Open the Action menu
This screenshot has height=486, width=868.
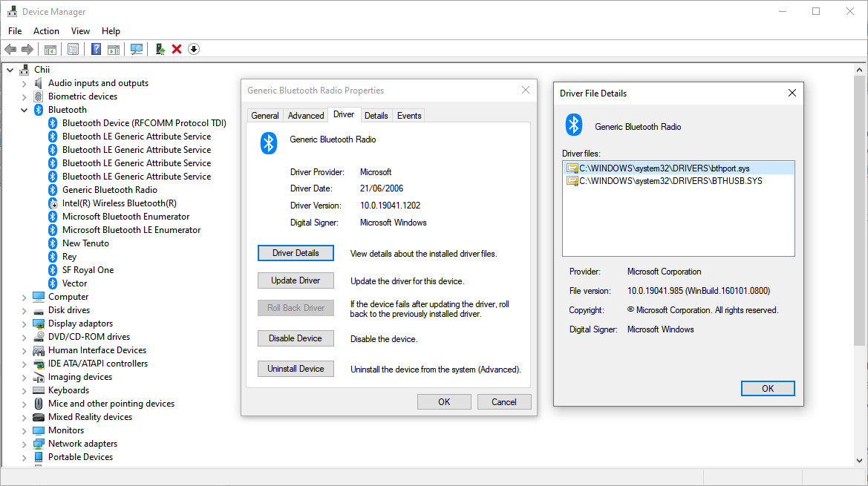coord(46,30)
